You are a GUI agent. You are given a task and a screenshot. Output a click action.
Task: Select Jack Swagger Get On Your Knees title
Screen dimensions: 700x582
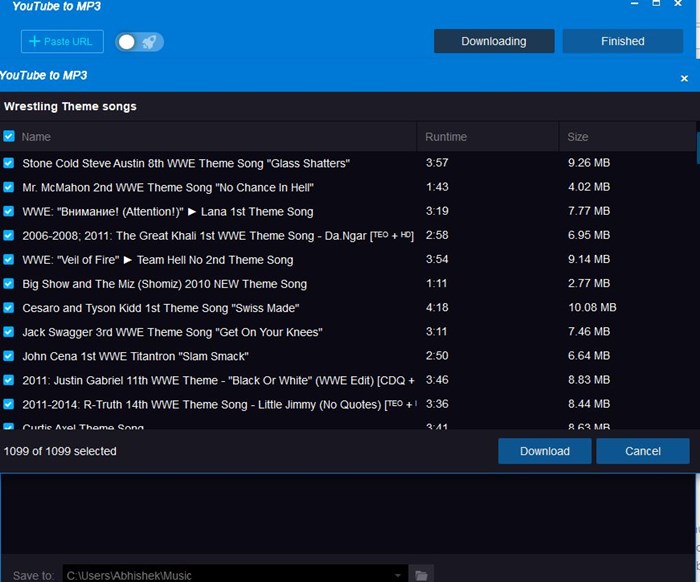tap(172, 332)
